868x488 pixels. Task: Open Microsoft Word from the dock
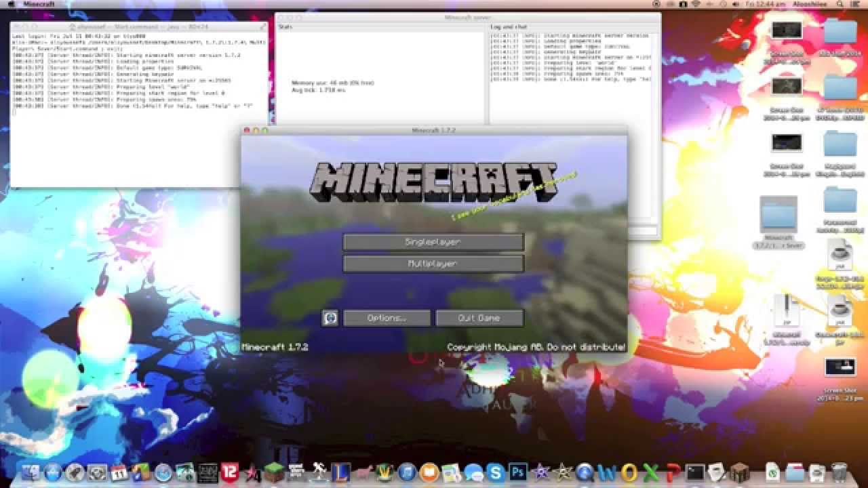[x=608, y=472]
